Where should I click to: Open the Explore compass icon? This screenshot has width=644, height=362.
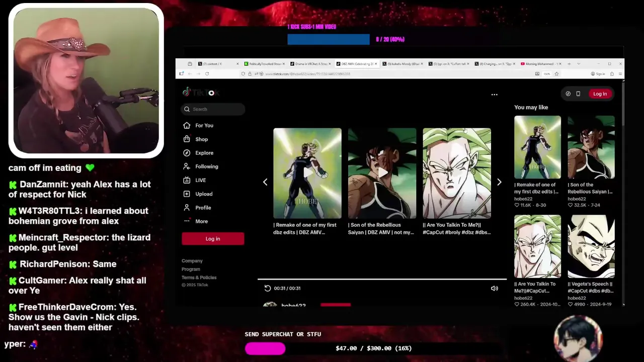tap(187, 153)
